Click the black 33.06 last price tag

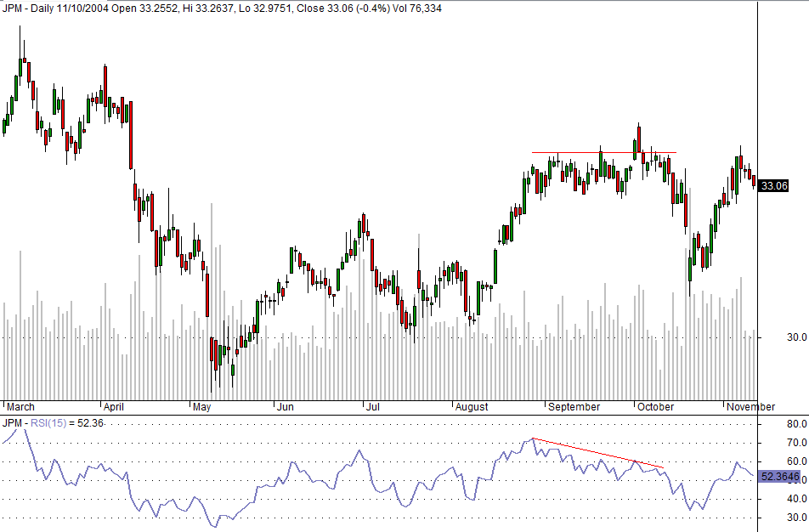coord(774,186)
